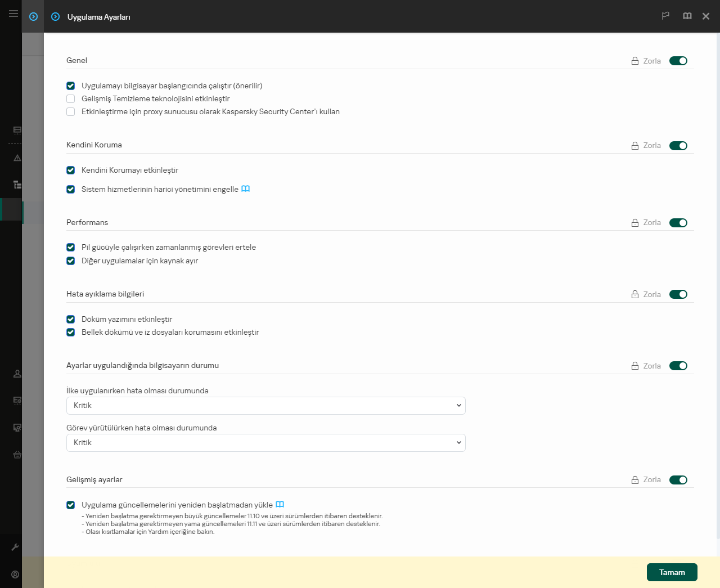Open the İlke uygulanırken hata dropdown
Screen dimensions: 720x588
pos(265,406)
